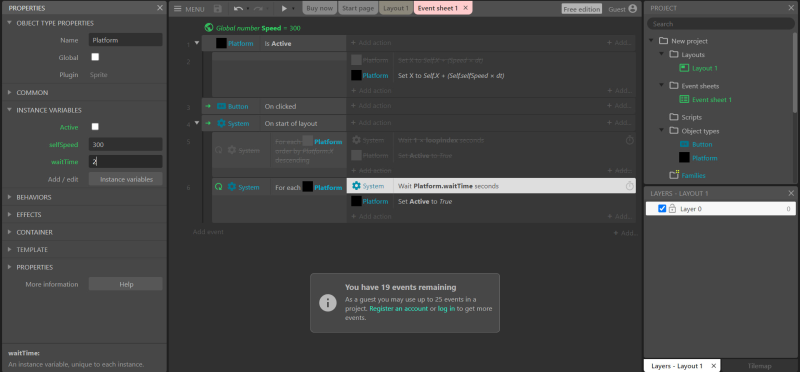Close the Event sheet 1 tab
Image resolution: width=800 pixels, height=372 pixels.
tap(465, 8)
